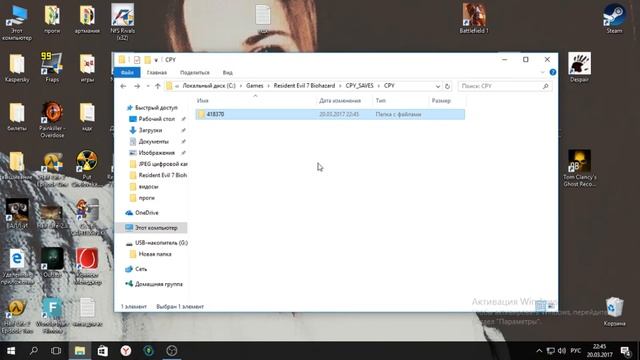Click the Поиск: CPY search field
Image resolution: width=640 pixels, height=360 pixels.
click(504, 86)
